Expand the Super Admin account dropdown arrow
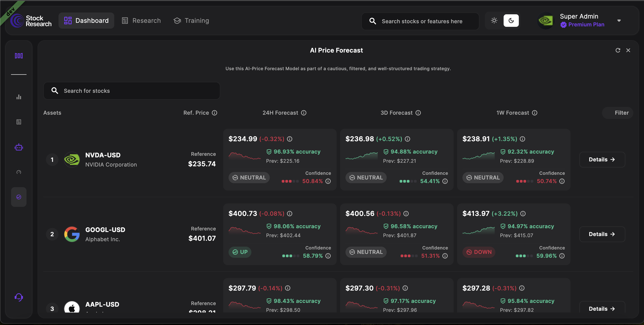 coord(619,21)
